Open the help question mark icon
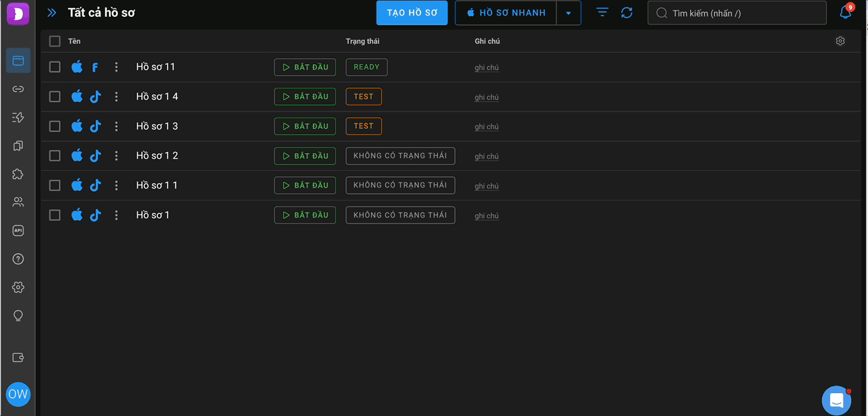868x416 pixels. pyautogui.click(x=18, y=259)
